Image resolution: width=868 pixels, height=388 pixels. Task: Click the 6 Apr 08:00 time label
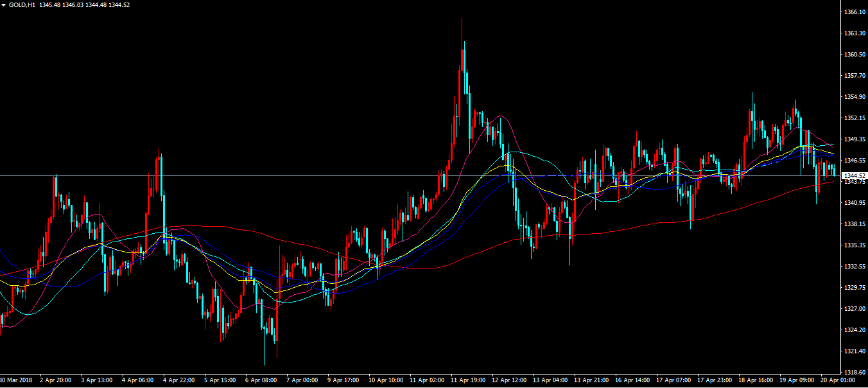[x=261, y=380]
